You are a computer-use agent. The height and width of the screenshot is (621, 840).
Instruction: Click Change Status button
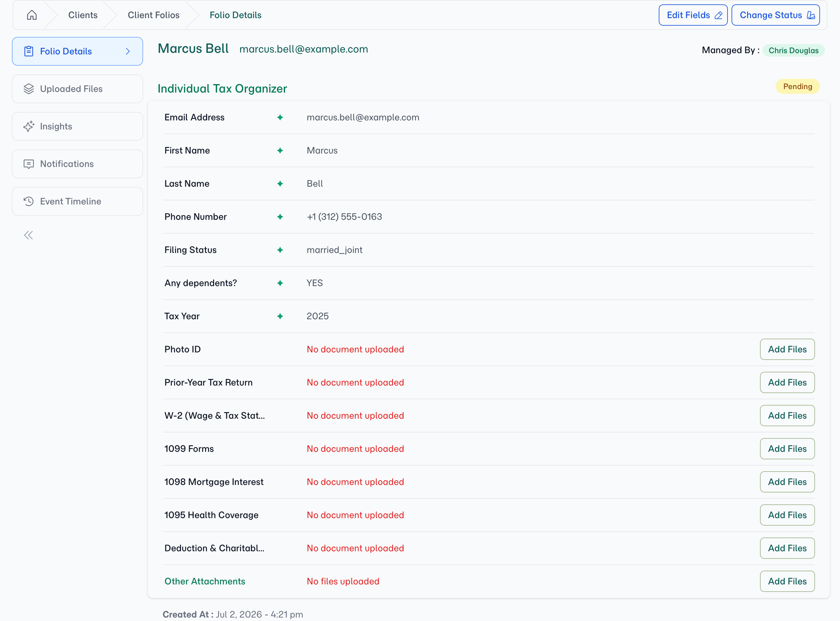point(775,15)
